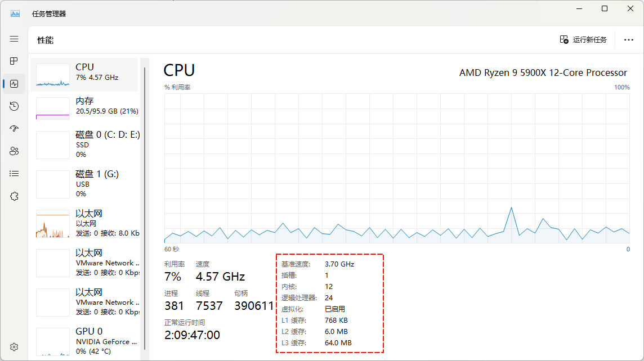The height and width of the screenshot is (361, 644).
Task: Select the first Ethernet (以太网) entry
Action: point(84,223)
